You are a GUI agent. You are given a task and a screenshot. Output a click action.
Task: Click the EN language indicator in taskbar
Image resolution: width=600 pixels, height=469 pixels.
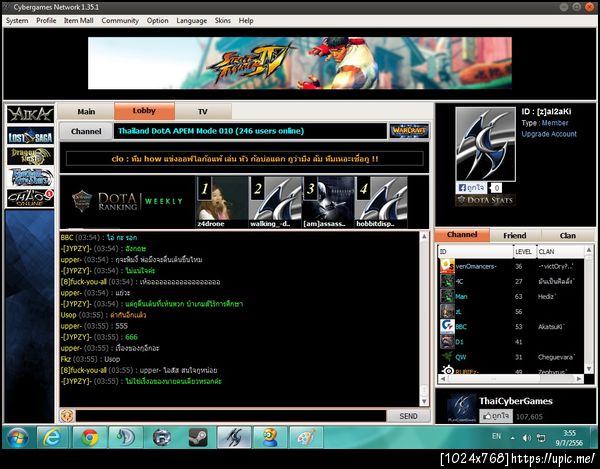pos(496,436)
